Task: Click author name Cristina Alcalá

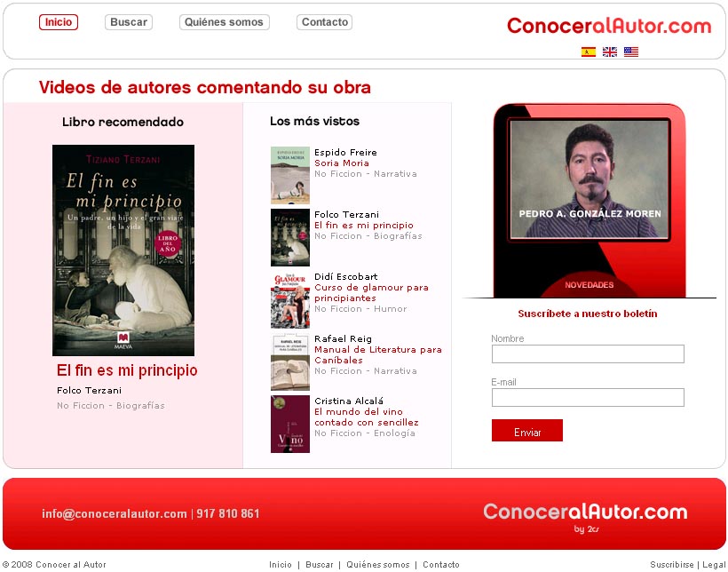Action: pos(349,401)
